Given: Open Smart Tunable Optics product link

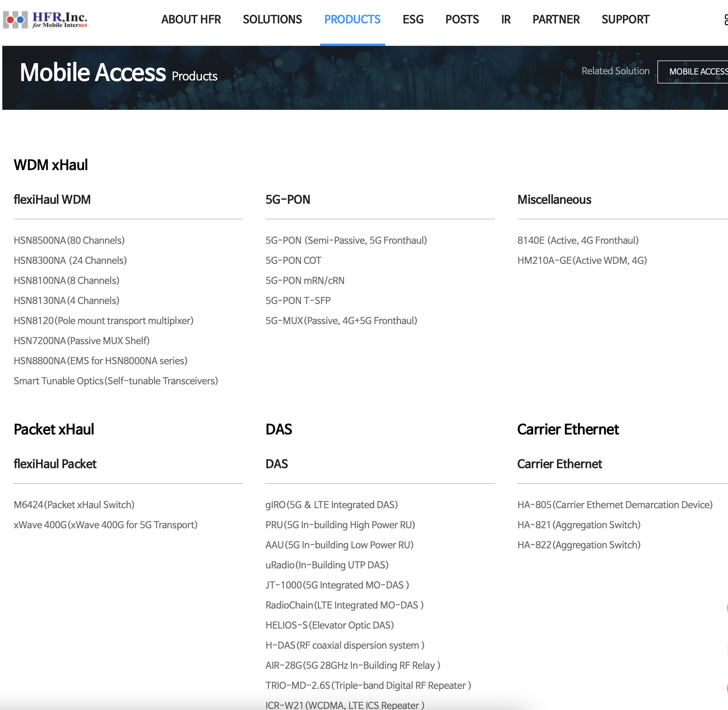Looking at the screenshot, I should point(116,381).
